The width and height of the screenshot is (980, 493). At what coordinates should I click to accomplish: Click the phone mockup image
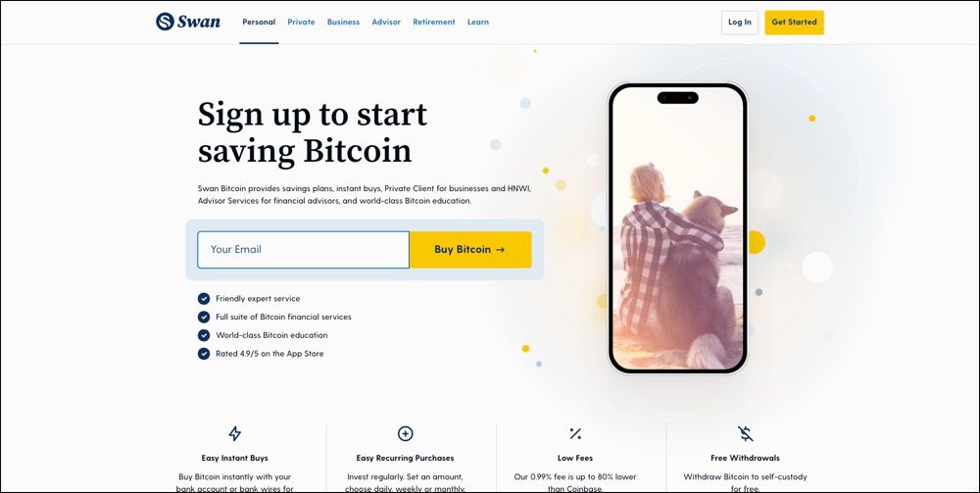pos(678,228)
